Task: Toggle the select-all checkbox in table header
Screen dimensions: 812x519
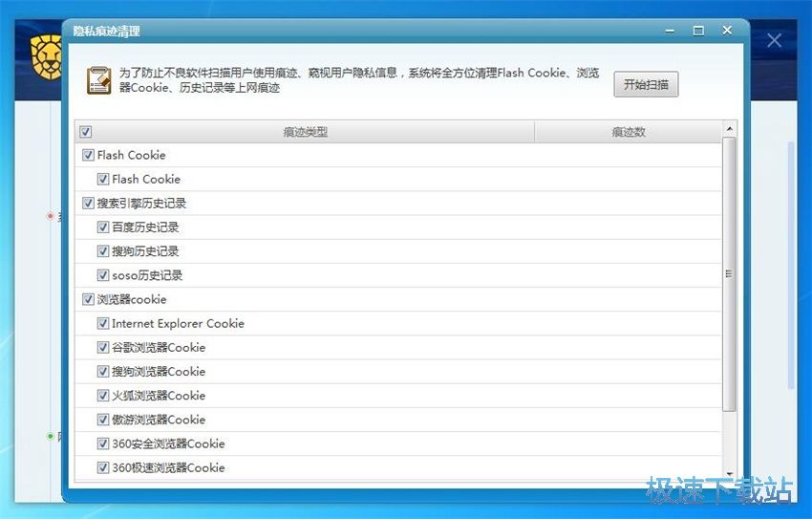Action: pos(86,132)
